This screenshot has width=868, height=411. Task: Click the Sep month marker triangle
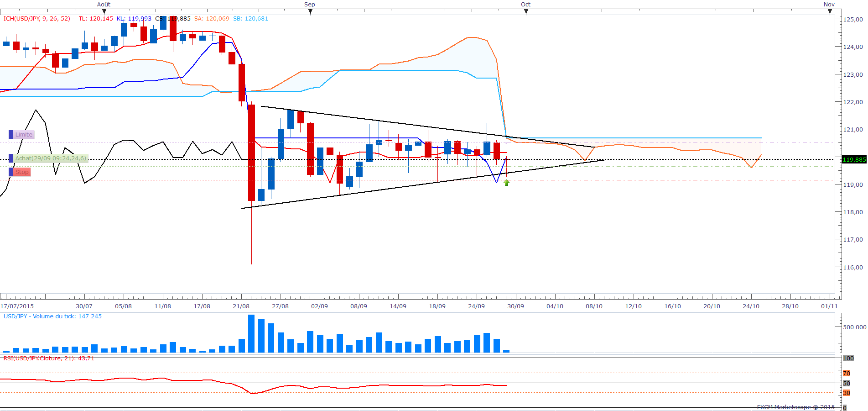311,11
